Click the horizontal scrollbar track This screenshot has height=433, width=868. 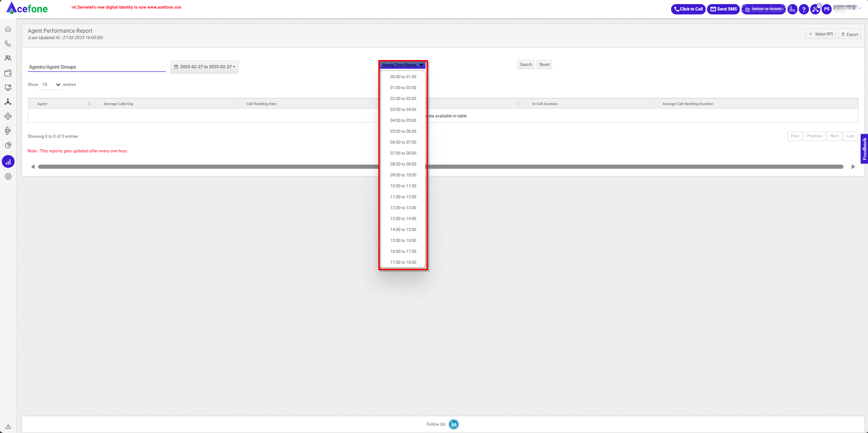coord(441,167)
